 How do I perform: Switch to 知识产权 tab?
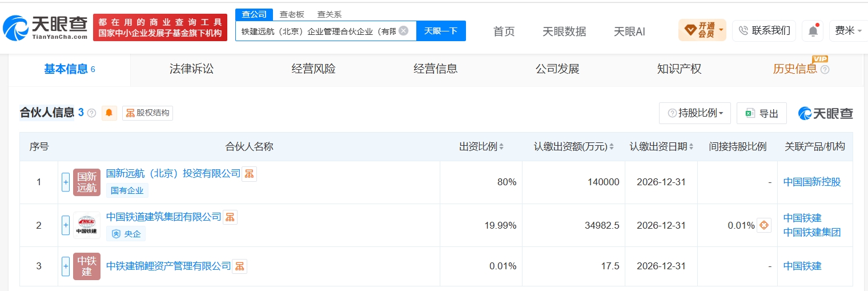point(679,69)
